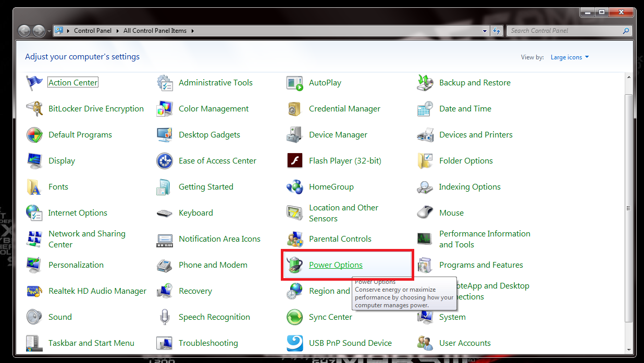Click Performance Information and Tools link
644x363 pixels.
[485, 239]
